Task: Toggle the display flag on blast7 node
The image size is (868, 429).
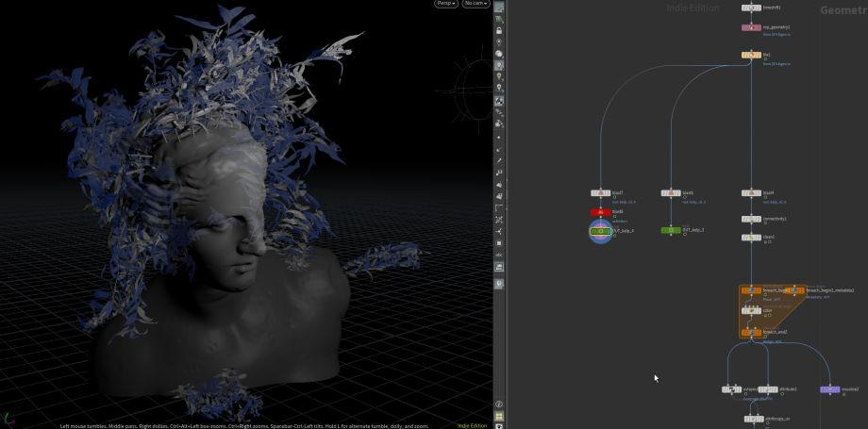Action: click(x=609, y=192)
